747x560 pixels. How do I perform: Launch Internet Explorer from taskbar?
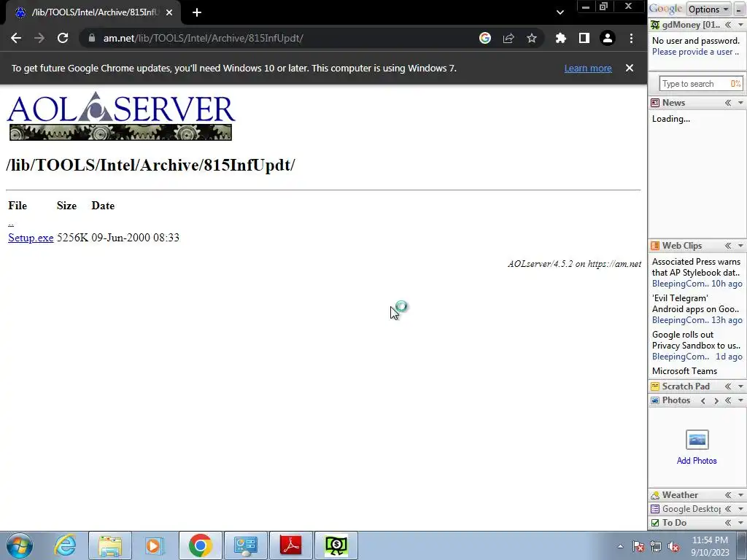[x=65, y=545]
